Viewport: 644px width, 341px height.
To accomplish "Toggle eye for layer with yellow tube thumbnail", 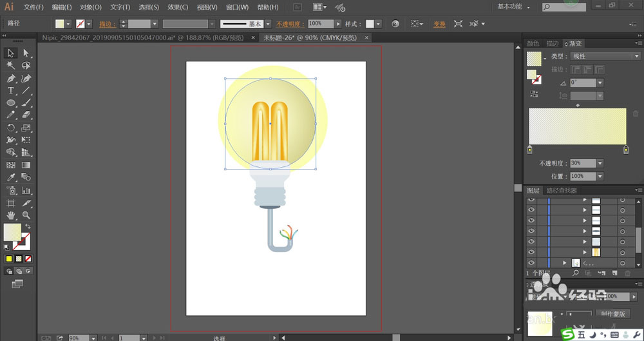I will coord(531,252).
